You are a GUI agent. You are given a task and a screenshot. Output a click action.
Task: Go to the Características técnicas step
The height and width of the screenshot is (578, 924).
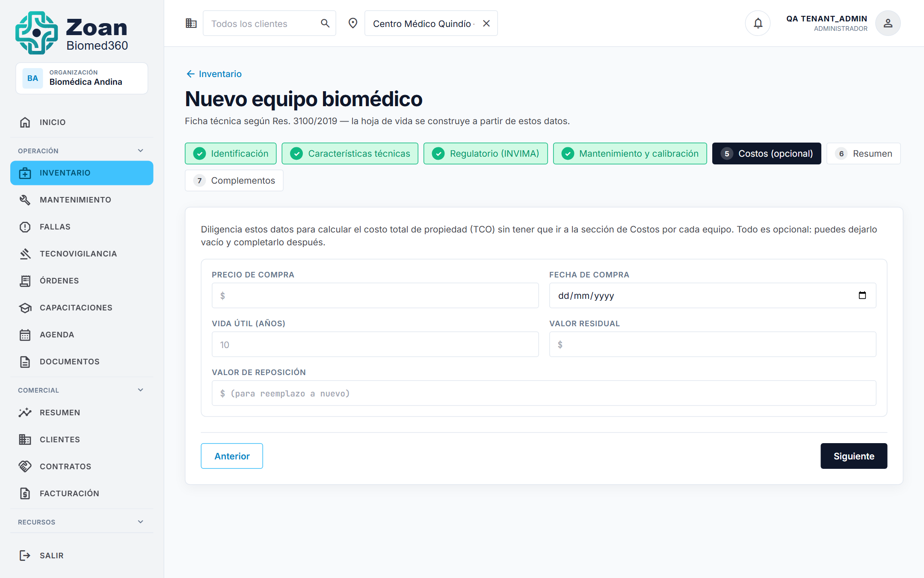point(350,153)
